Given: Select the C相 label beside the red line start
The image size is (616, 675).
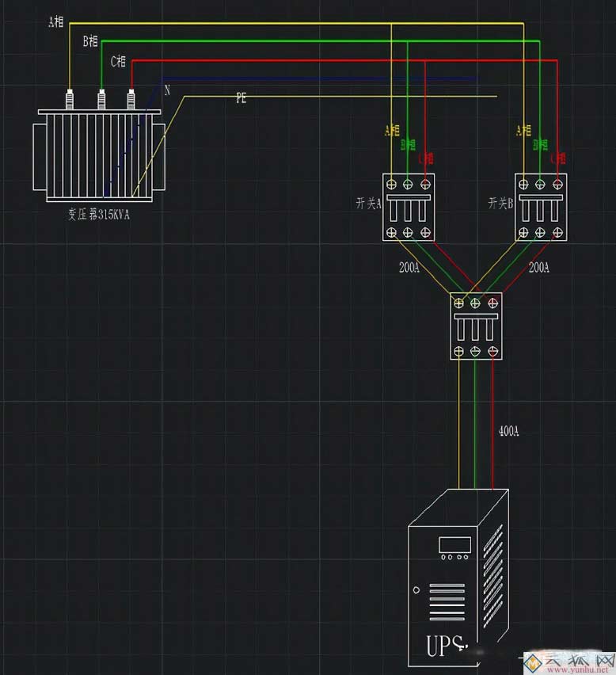Looking at the screenshot, I should (118, 61).
